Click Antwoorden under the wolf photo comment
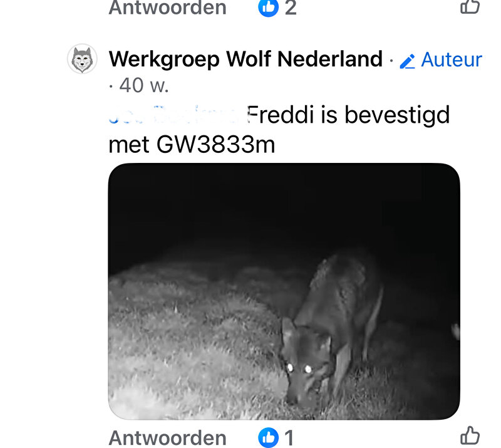Screen dimensions: 501x448 click(x=167, y=438)
